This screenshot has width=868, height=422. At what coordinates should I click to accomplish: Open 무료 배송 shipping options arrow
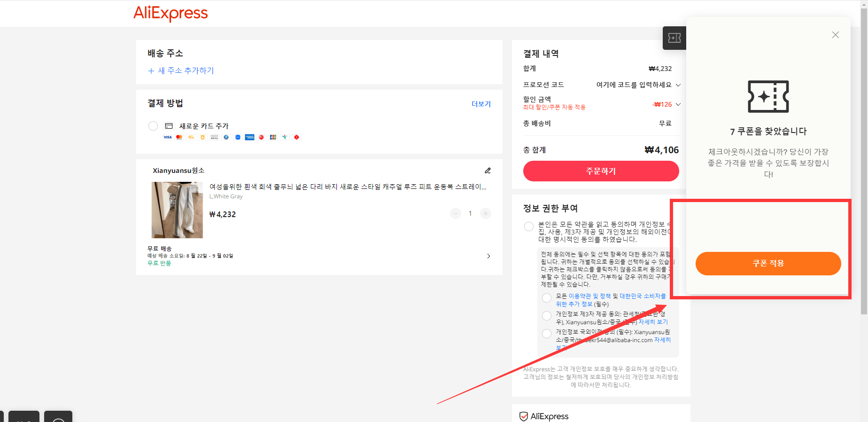click(x=488, y=256)
